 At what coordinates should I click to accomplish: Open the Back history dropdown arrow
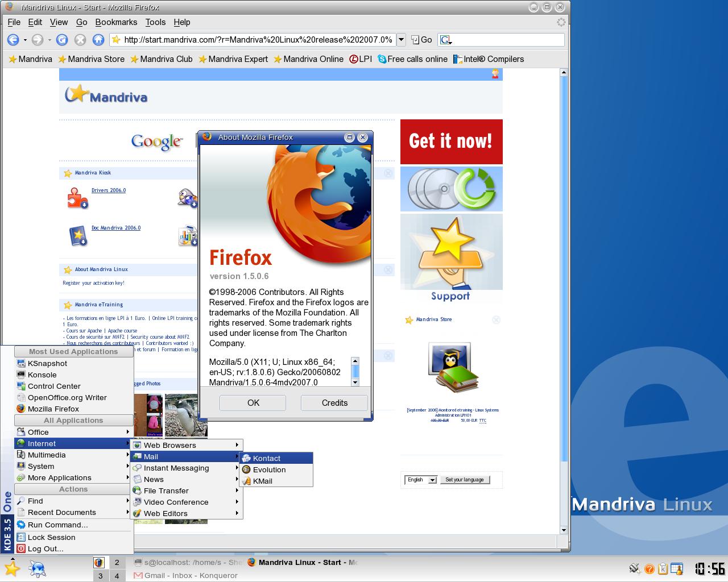25,40
